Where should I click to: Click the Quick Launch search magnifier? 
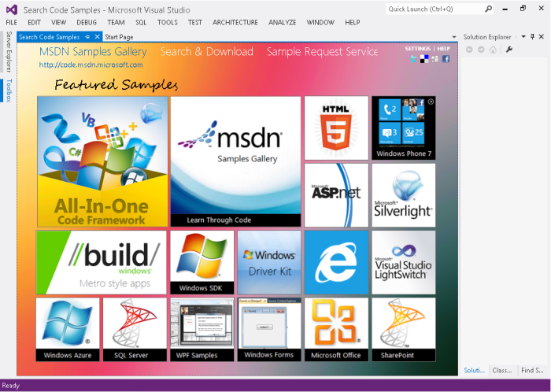click(x=489, y=9)
